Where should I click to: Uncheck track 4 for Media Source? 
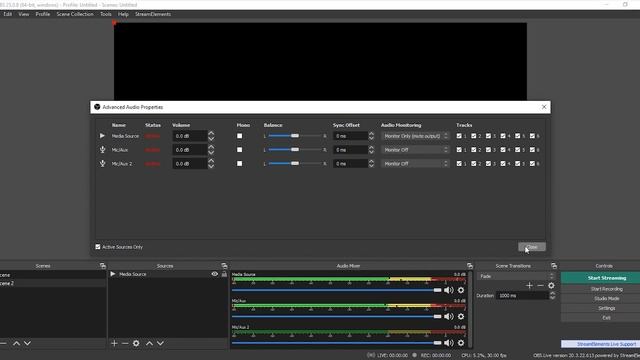coord(503,136)
